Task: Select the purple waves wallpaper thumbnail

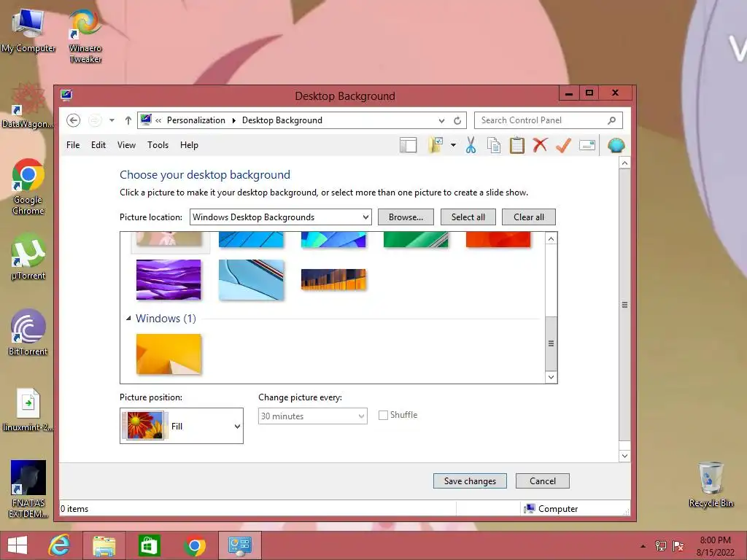Action: [x=169, y=279]
